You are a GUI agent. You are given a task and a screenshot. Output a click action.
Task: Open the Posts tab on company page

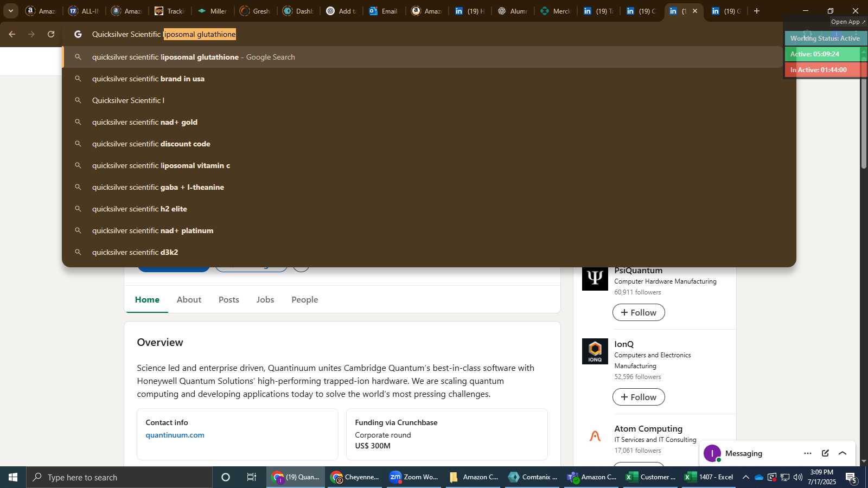229,299
